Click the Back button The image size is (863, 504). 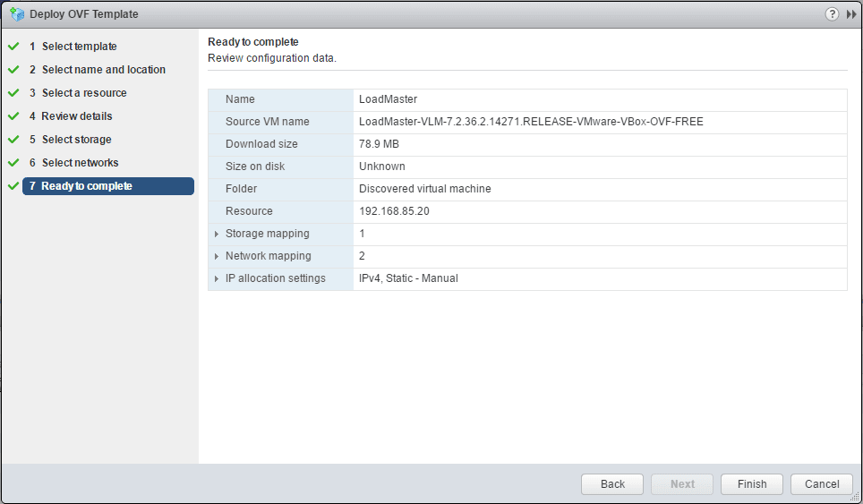[612, 484]
